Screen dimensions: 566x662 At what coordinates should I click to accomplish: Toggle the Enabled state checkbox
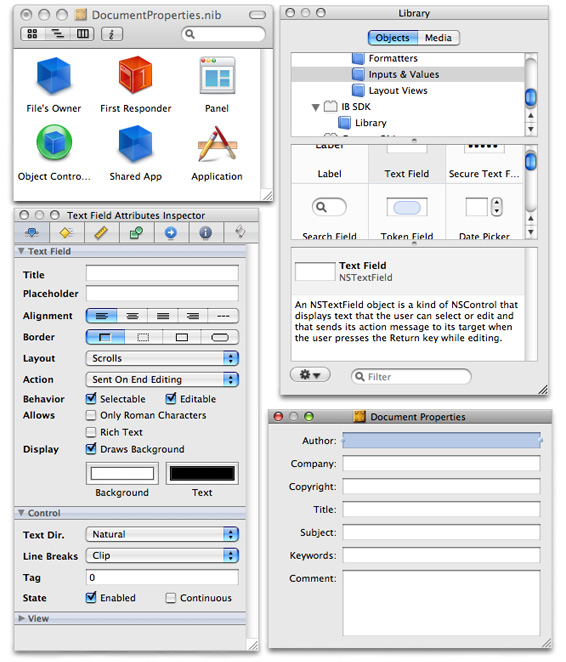click(x=91, y=597)
